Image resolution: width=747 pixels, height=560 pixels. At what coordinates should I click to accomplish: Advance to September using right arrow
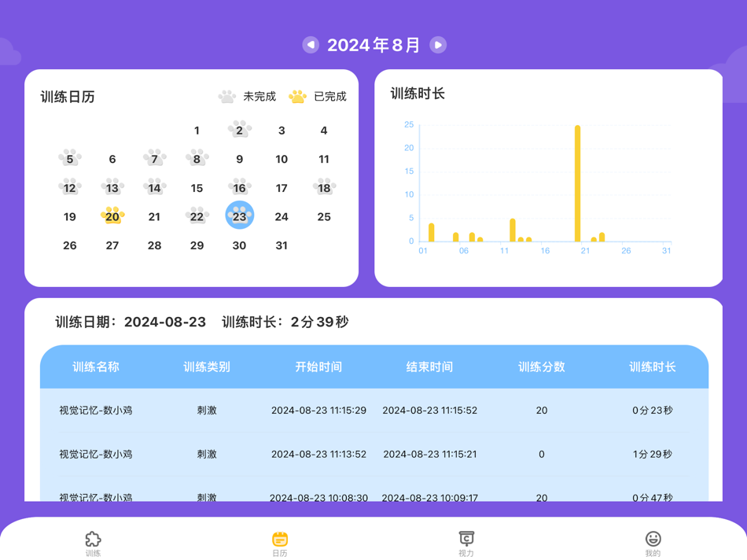coord(438,45)
